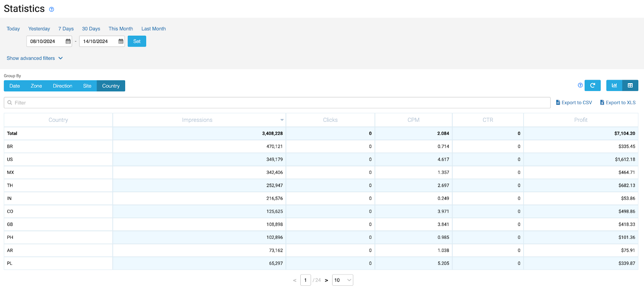
Task: Sort by Impressions column arrow
Action: [x=282, y=120]
